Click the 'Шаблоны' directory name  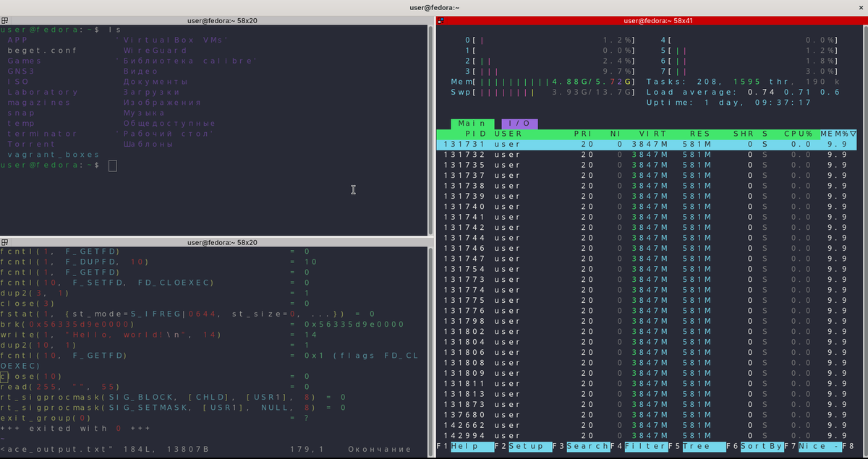pyautogui.click(x=148, y=145)
